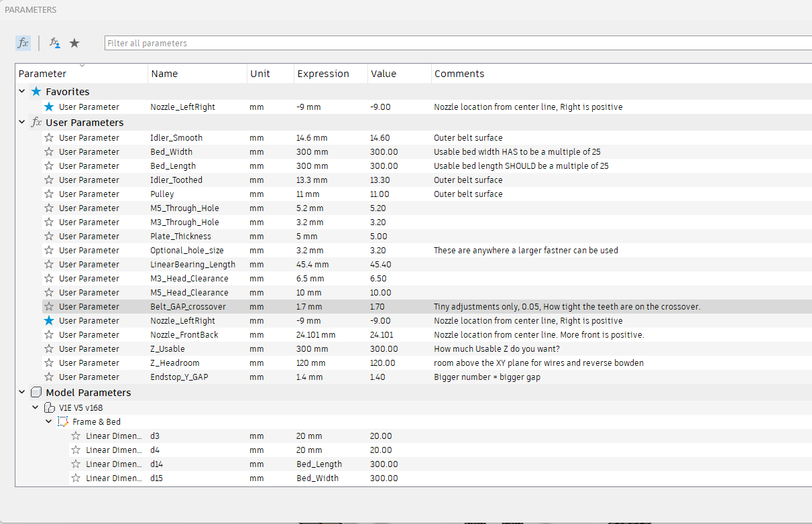The height and width of the screenshot is (524, 812).
Task: Click the sketch icon beside Frame & Bed
Action: [62, 421]
